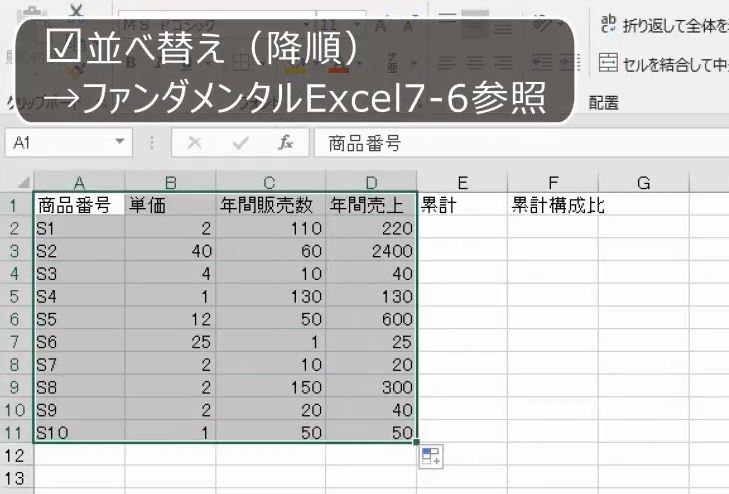Click the 累計構成比 header cell
Screen dimensions: 729x494
pos(553,204)
